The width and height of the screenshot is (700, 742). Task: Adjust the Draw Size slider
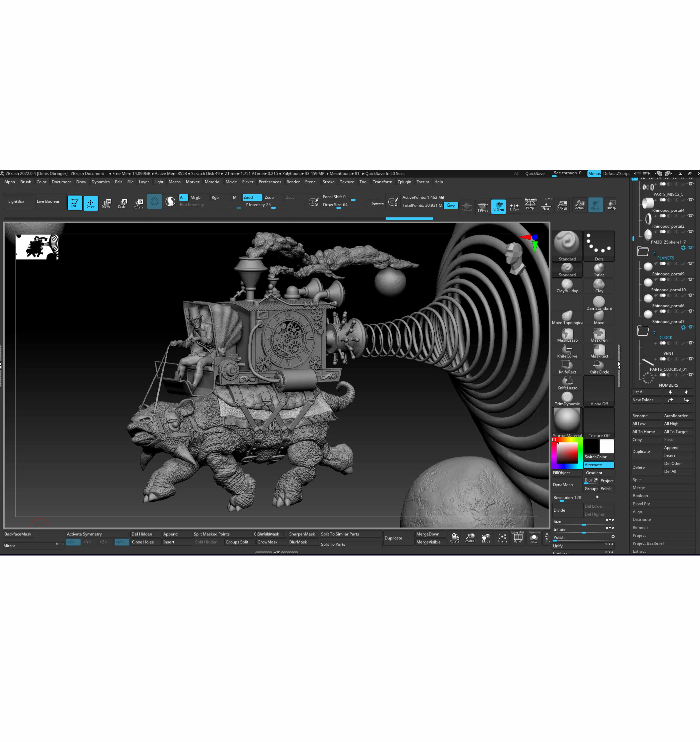click(x=353, y=205)
